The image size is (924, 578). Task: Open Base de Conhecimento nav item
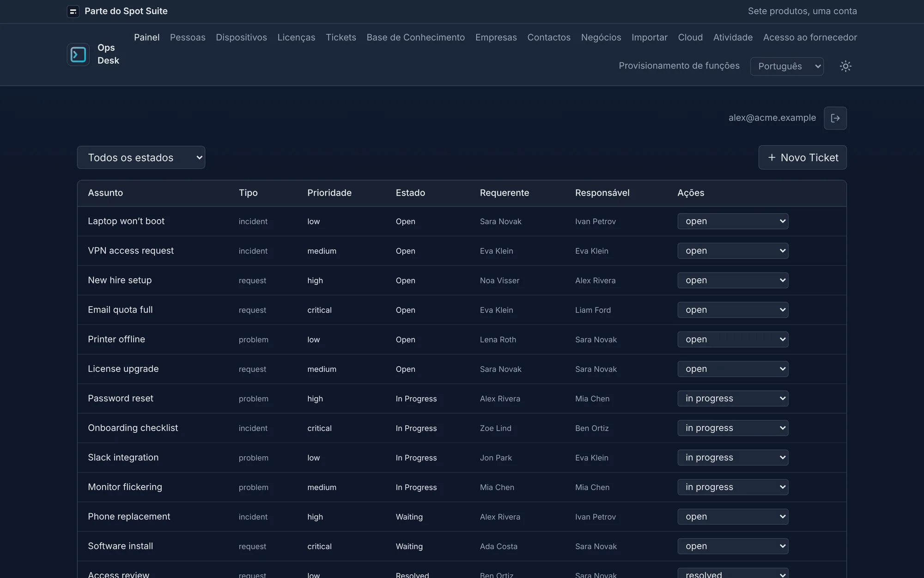tap(416, 37)
